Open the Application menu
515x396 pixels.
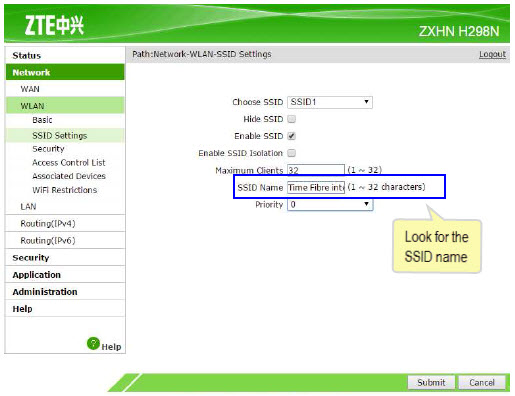(x=65, y=275)
